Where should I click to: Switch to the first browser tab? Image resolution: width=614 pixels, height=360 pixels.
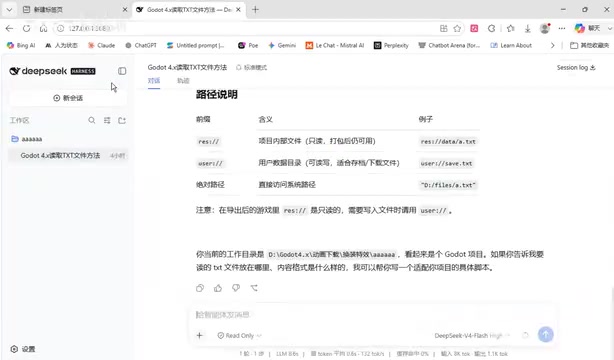[74, 9]
